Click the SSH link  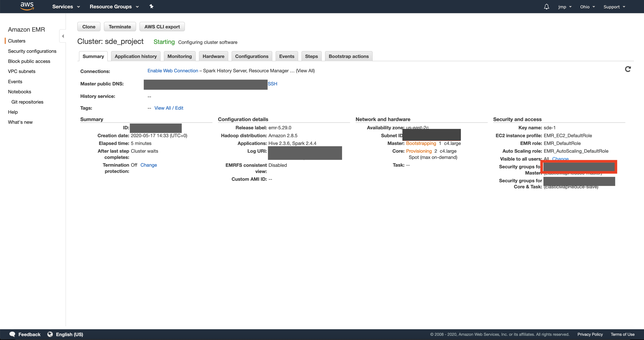pos(272,84)
